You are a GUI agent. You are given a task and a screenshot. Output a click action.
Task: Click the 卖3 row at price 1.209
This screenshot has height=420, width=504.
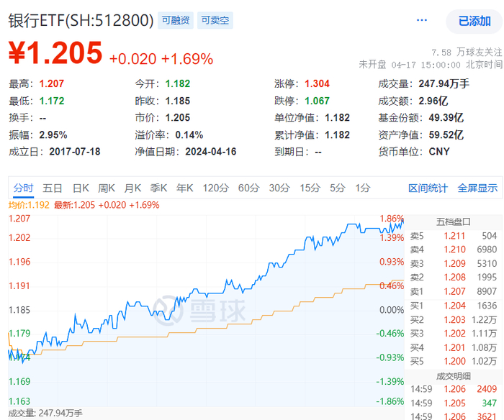[x=453, y=264]
